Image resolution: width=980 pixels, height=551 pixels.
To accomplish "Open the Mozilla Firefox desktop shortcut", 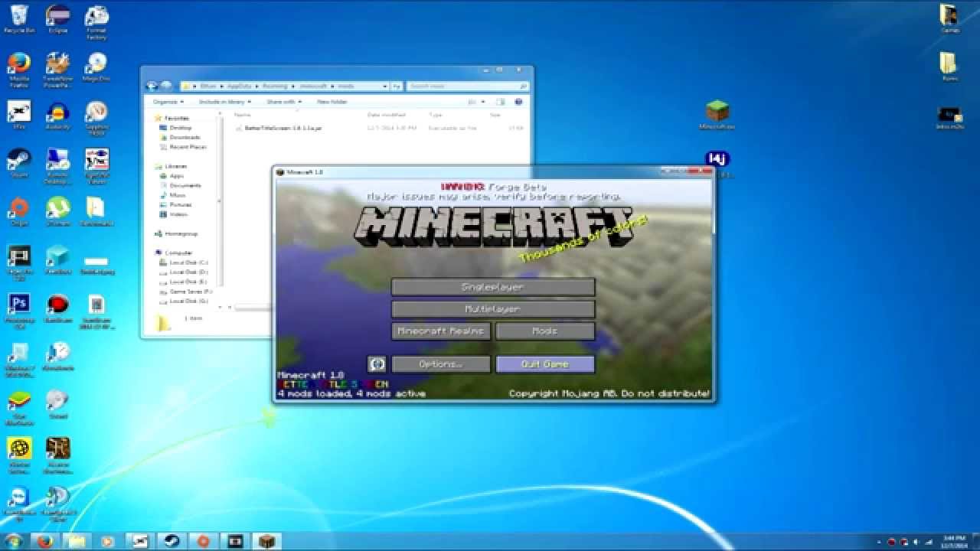I will (x=19, y=69).
